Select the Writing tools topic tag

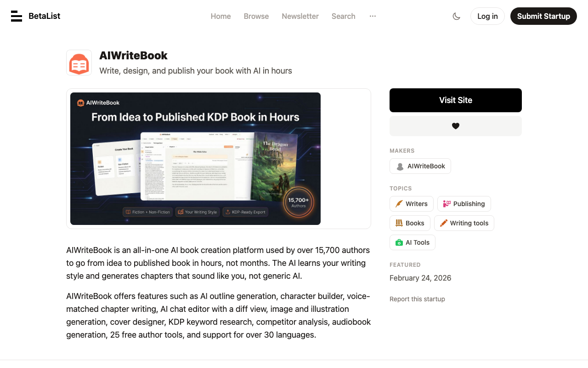point(464,223)
